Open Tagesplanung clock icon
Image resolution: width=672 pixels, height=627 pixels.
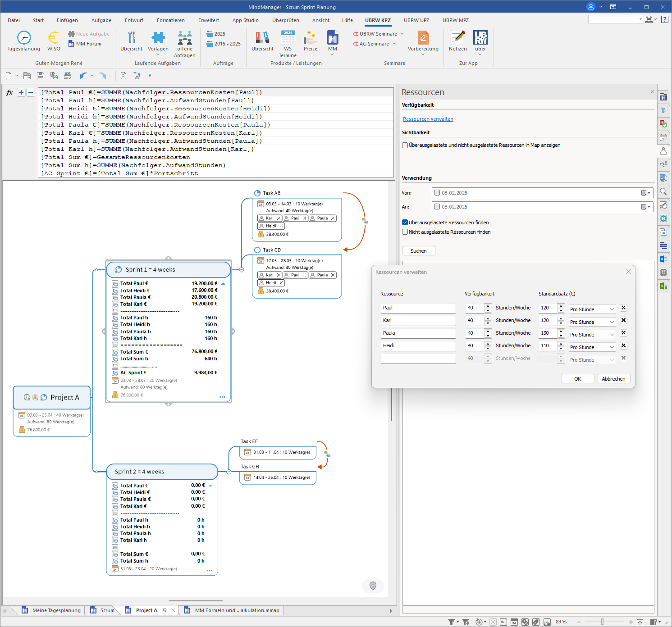click(x=24, y=38)
